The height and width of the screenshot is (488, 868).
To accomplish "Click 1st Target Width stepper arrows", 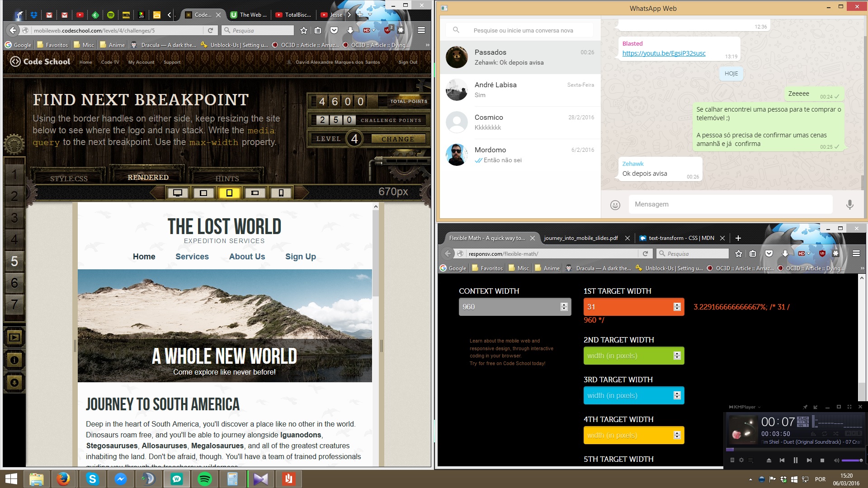I will [x=677, y=307].
